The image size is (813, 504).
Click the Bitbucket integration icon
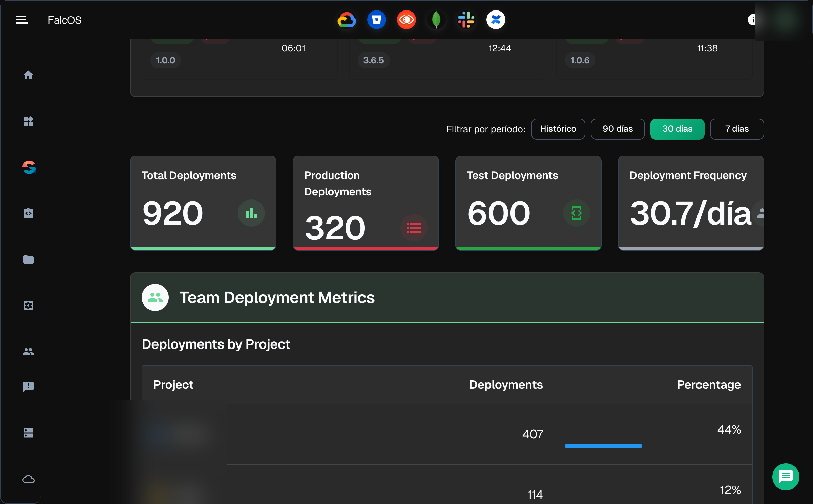click(x=376, y=20)
